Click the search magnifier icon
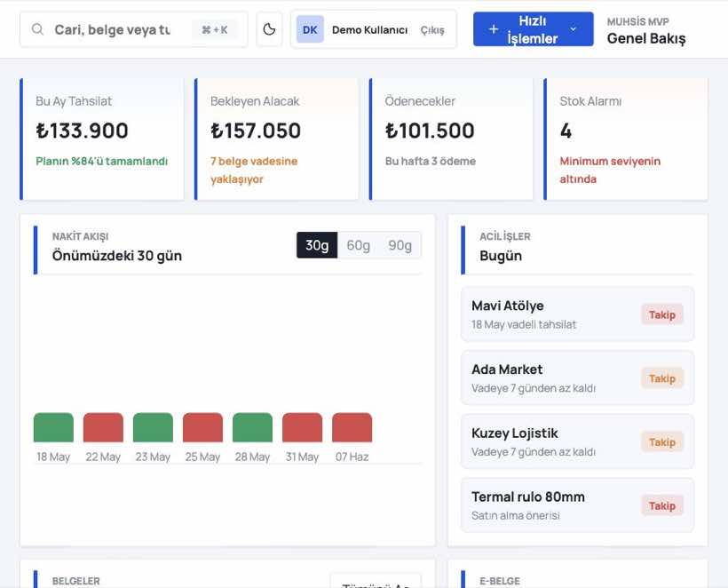The height and width of the screenshot is (588, 728). tap(37, 29)
